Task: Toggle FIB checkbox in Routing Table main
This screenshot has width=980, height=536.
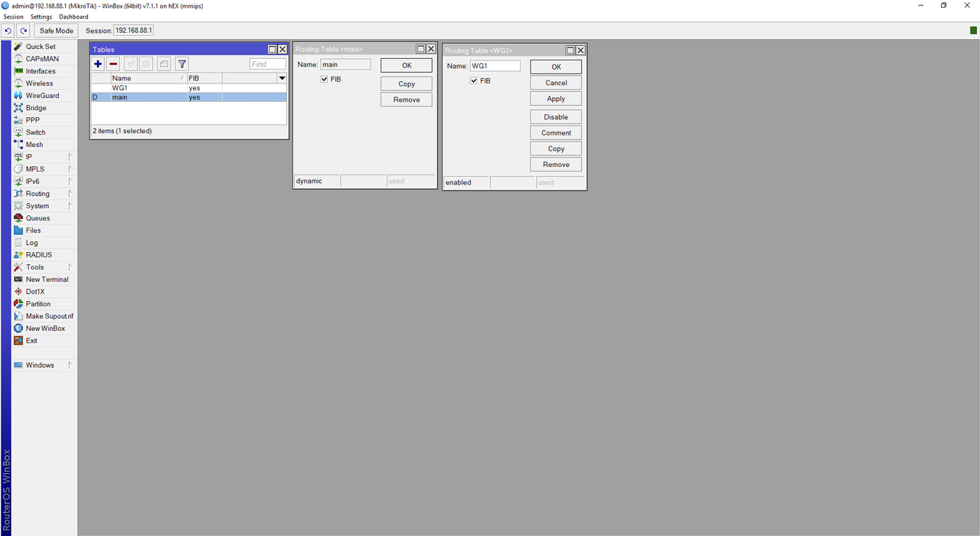Action: coord(325,80)
